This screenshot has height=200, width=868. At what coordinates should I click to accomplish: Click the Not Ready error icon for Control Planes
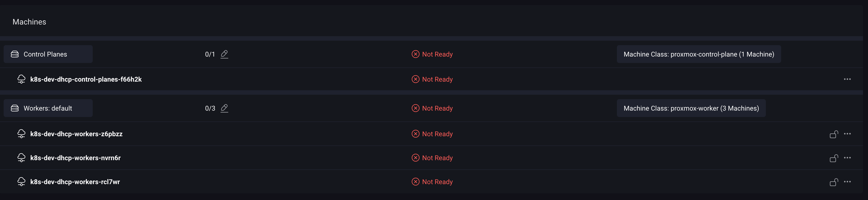(x=415, y=54)
